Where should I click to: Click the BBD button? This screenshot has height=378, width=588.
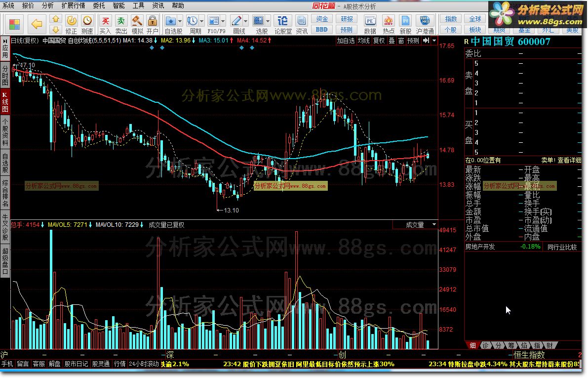click(x=322, y=29)
